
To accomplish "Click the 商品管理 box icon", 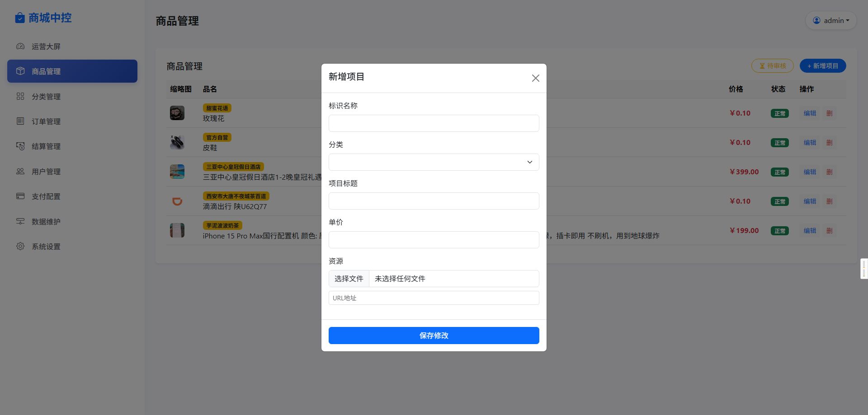I will coord(20,71).
